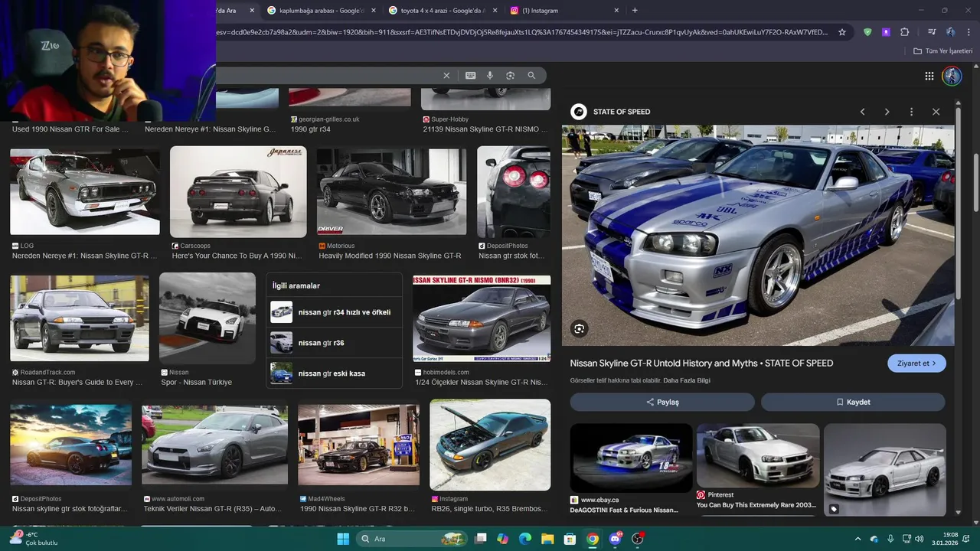Click the Kaydet save button
The width and height of the screenshot is (980, 551).
pyautogui.click(x=853, y=402)
